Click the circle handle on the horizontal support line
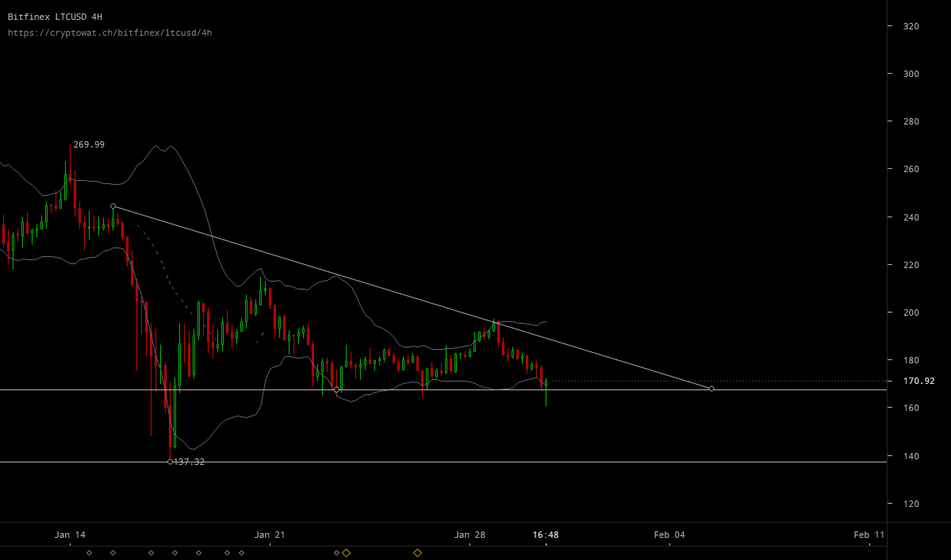Screen dimensions: 951x560 coord(336,389)
